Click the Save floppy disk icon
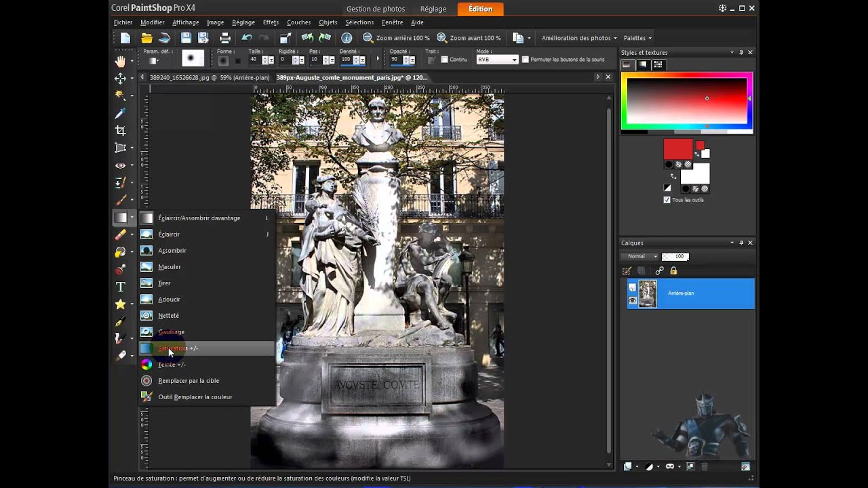The image size is (868, 488). tap(185, 38)
